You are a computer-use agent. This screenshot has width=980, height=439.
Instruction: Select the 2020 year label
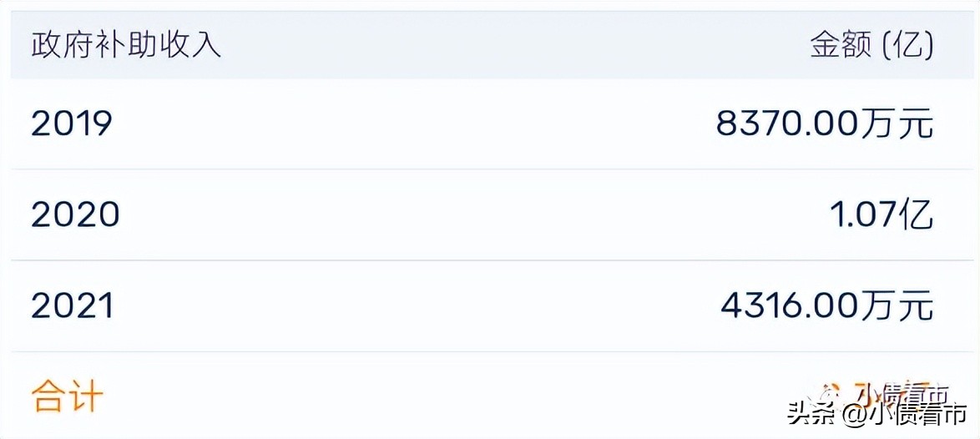[75, 215]
